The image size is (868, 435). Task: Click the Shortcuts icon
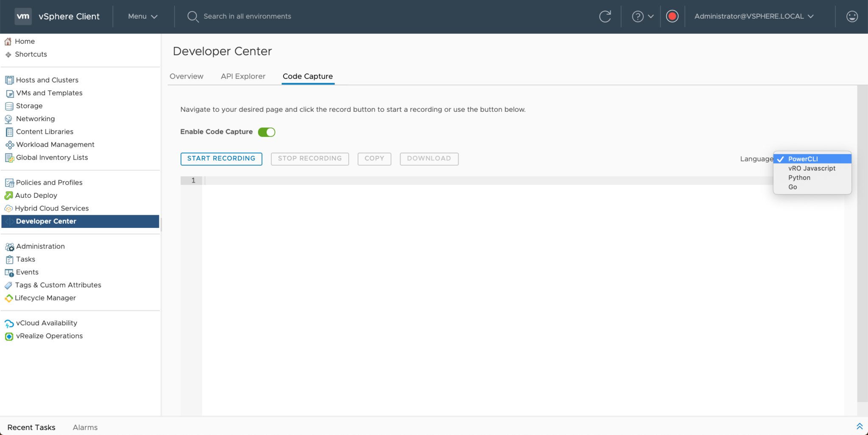(x=8, y=55)
